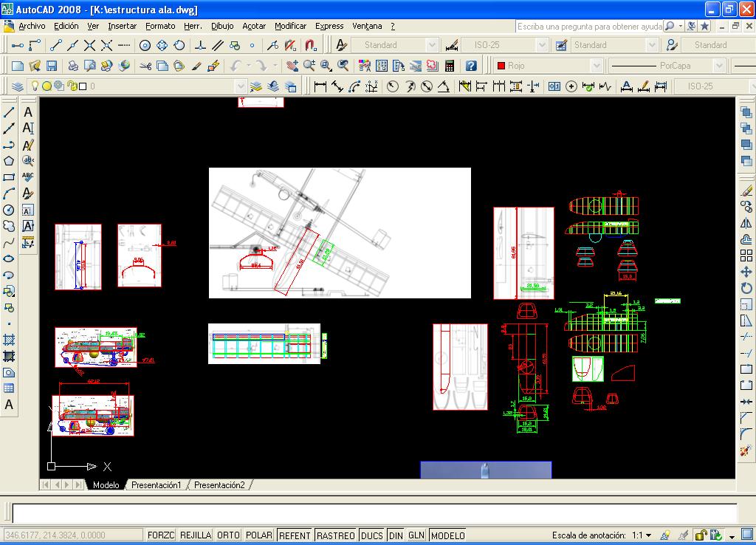This screenshot has height=545, width=756.
Task: Select the Pan realtime hand tool
Action: pos(292,66)
